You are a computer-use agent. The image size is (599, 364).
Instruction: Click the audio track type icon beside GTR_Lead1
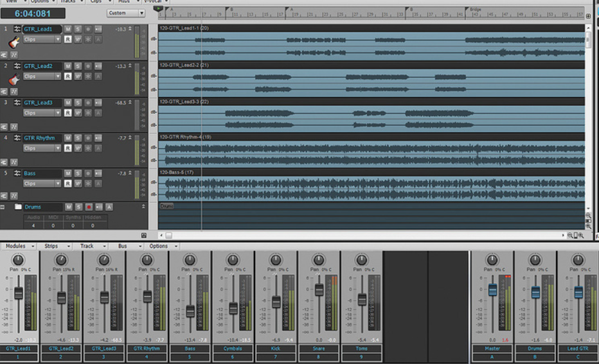[x=17, y=29]
